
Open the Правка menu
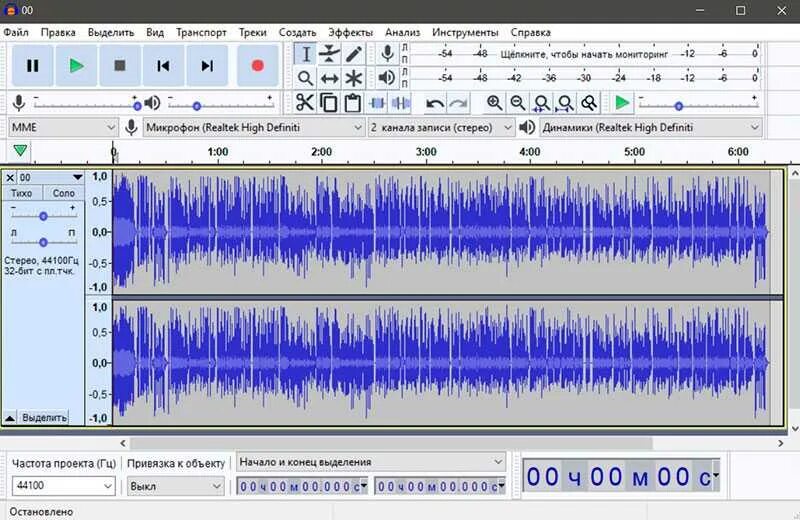58,32
